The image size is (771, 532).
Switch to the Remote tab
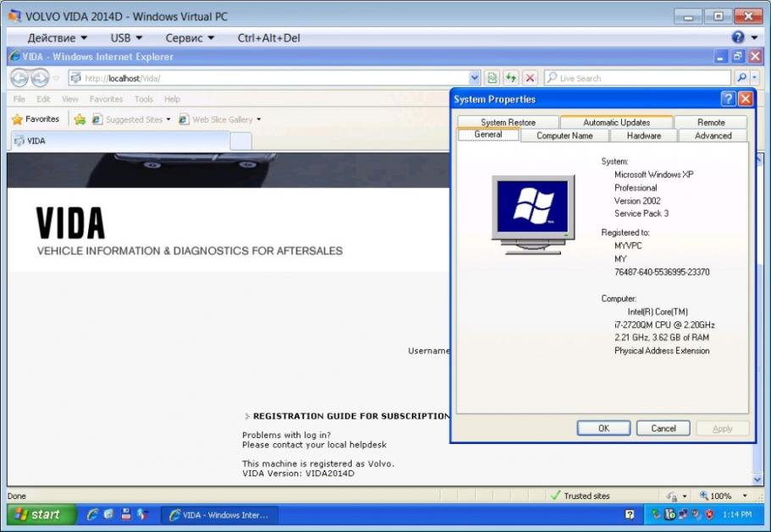(711, 122)
